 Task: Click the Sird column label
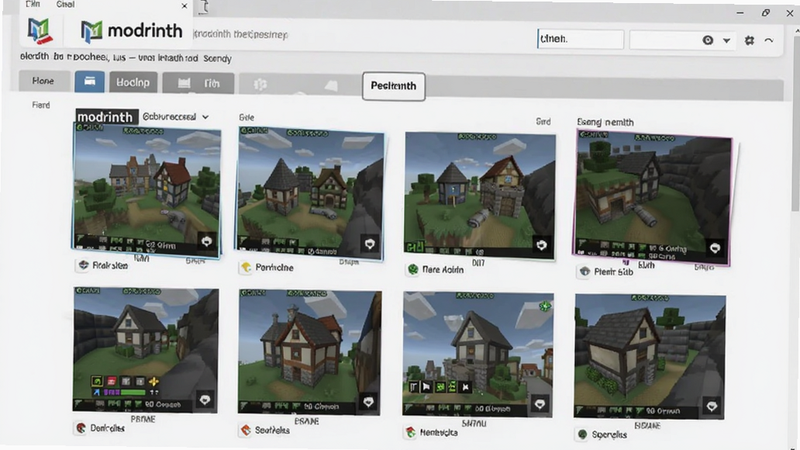point(543,121)
